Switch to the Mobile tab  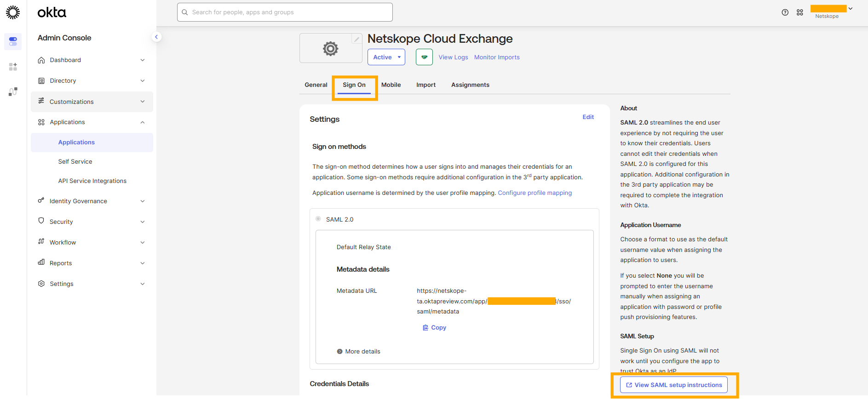(x=391, y=85)
